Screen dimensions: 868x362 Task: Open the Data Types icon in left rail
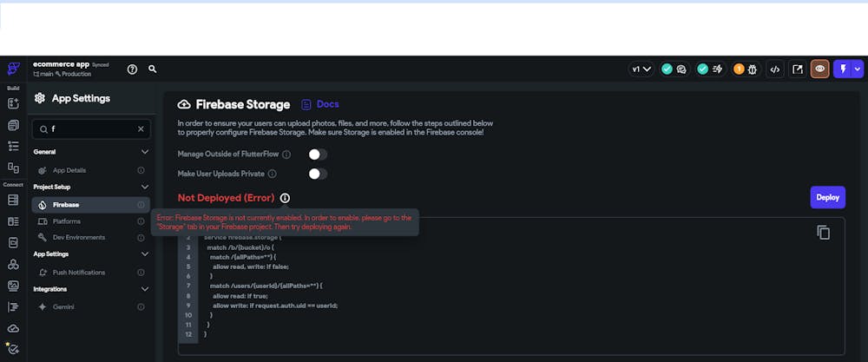pos(13,221)
